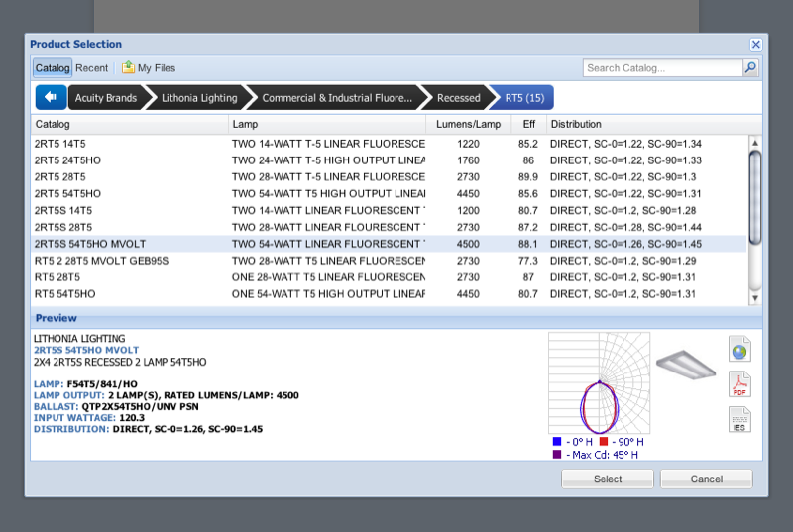Select the 2RT5 14T5 row
The width and height of the screenshot is (793, 532).
[389, 144]
